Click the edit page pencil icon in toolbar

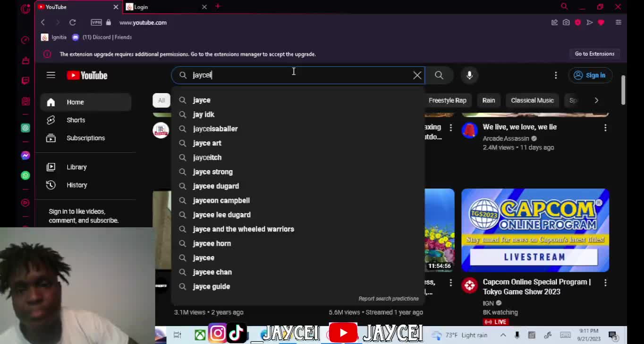[x=554, y=22]
